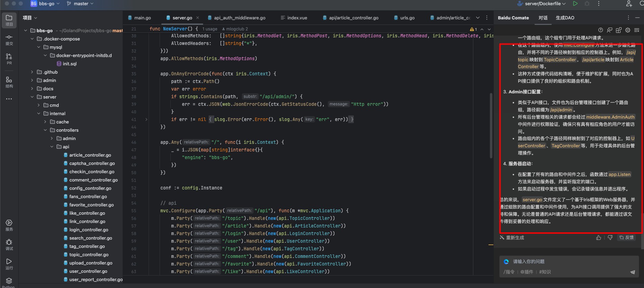Expand the cache folder

coord(45,122)
